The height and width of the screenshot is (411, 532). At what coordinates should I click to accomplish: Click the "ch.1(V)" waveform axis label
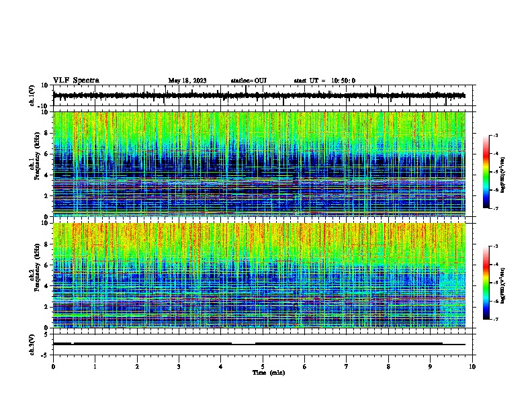(x=32, y=95)
